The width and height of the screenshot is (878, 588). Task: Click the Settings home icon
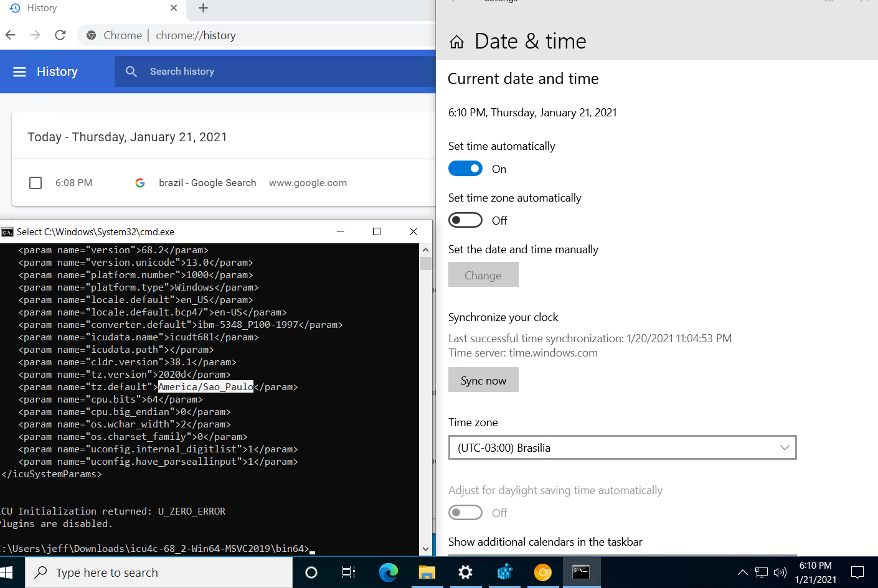456,42
